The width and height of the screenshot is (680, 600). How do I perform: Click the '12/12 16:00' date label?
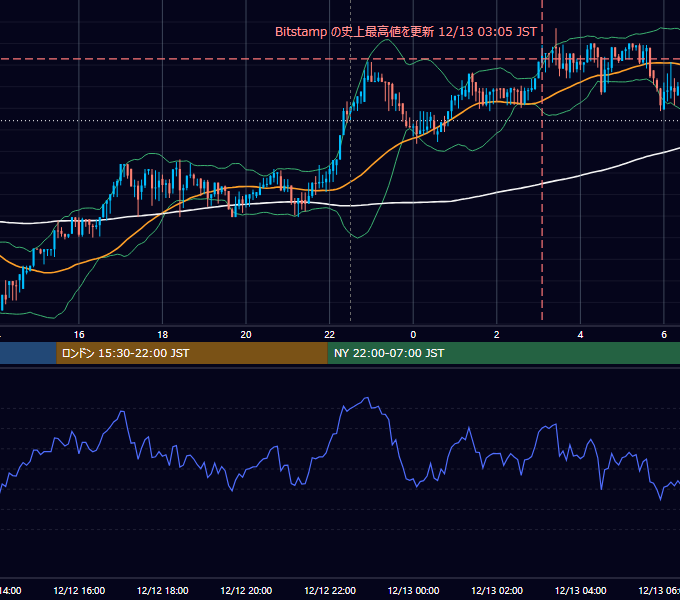pyautogui.click(x=79, y=590)
